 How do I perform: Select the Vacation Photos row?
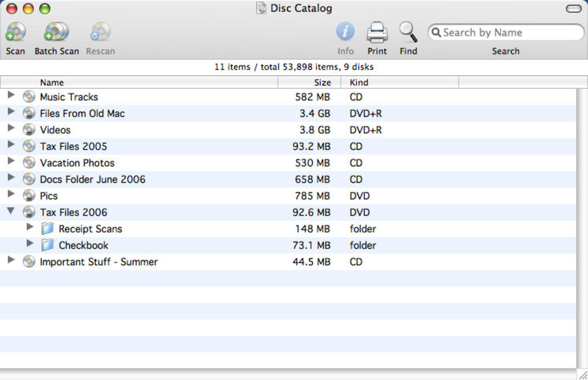tap(77, 163)
